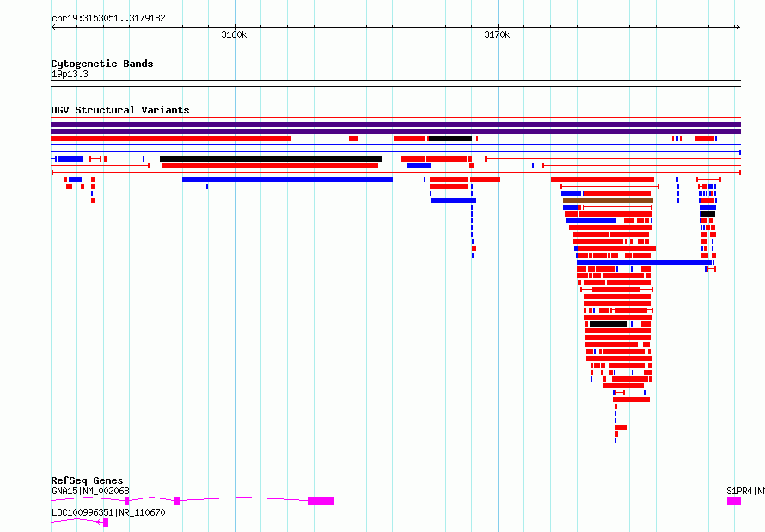Click the chr19:3153051..3179182 coordinate label
The image size is (765, 532).
click(x=108, y=19)
